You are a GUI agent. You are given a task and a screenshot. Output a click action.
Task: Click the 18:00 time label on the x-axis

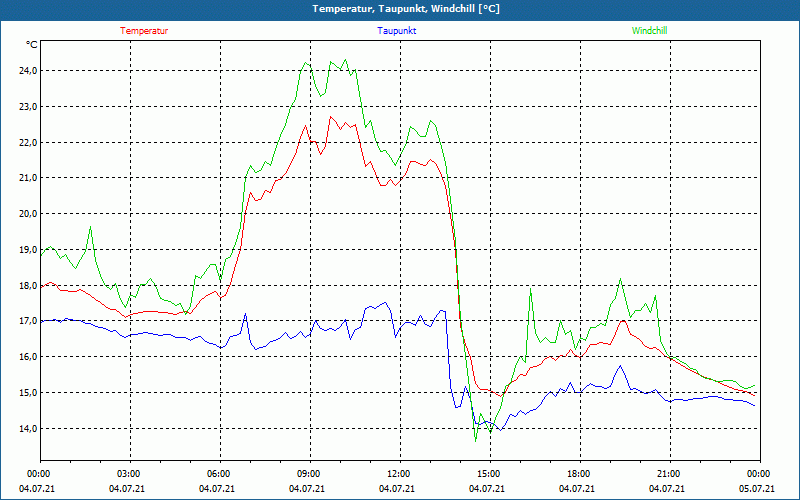577,474
